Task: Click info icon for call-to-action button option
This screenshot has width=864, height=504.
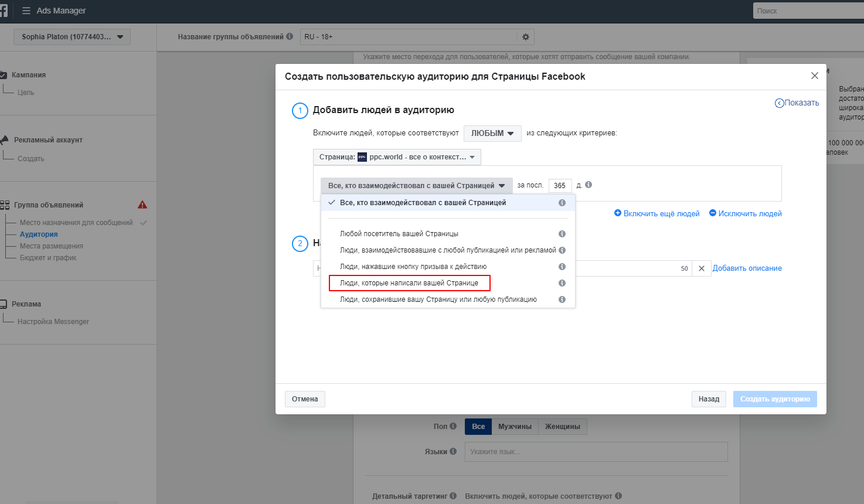Action: coord(562,267)
